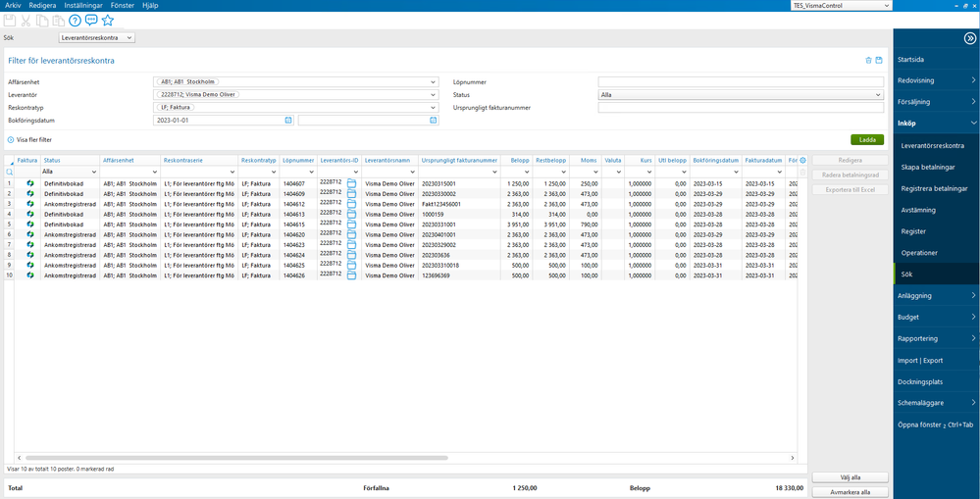The image size is (980, 499).
Task: Click the trash icon to clear filter
Action: click(868, 60)
